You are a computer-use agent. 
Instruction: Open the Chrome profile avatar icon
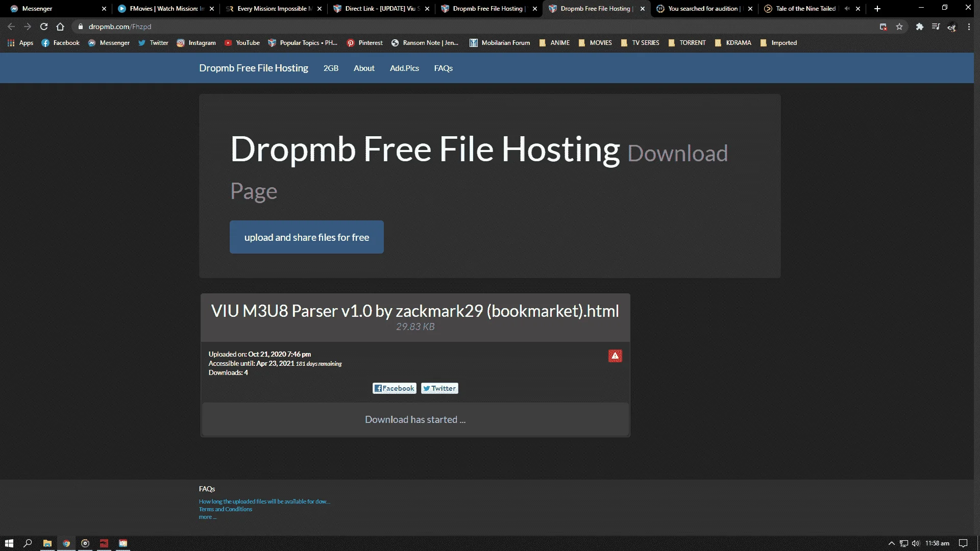click(952, 27)
